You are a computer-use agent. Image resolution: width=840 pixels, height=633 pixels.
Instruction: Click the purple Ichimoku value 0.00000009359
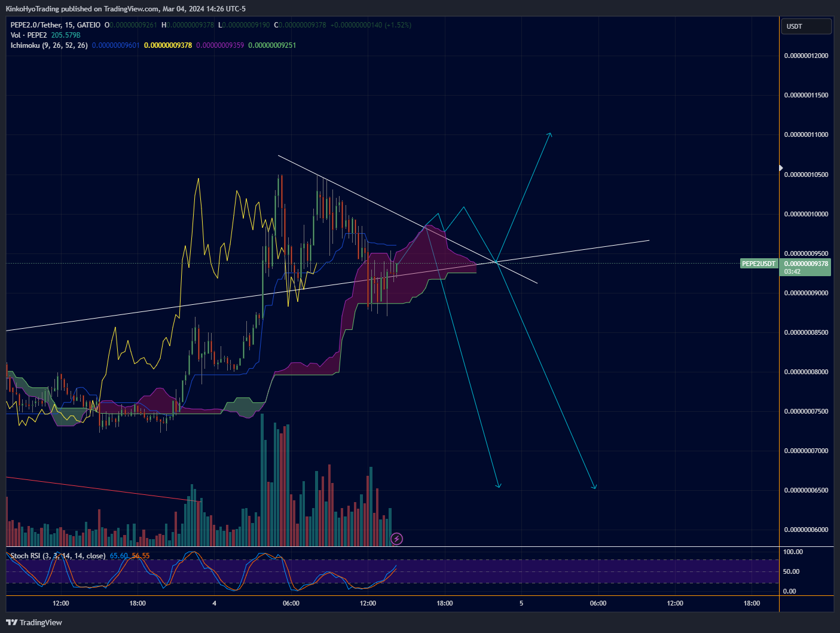click(x=220, y=45)
